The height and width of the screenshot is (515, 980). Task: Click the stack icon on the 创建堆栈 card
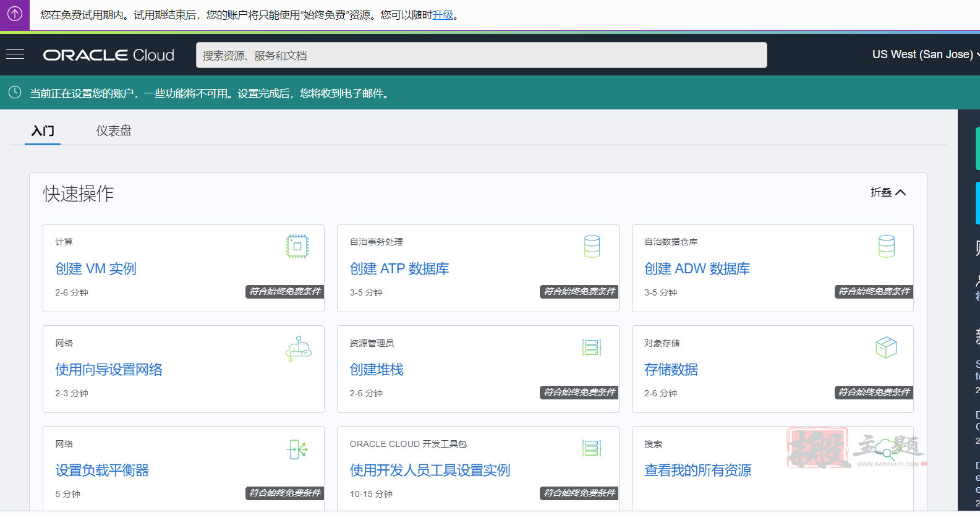592,347
